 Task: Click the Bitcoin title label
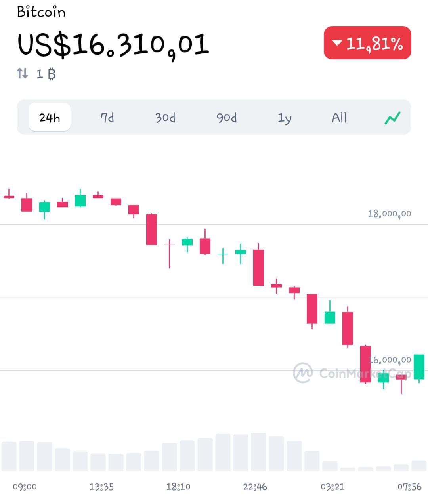click(x=41, y=12)
